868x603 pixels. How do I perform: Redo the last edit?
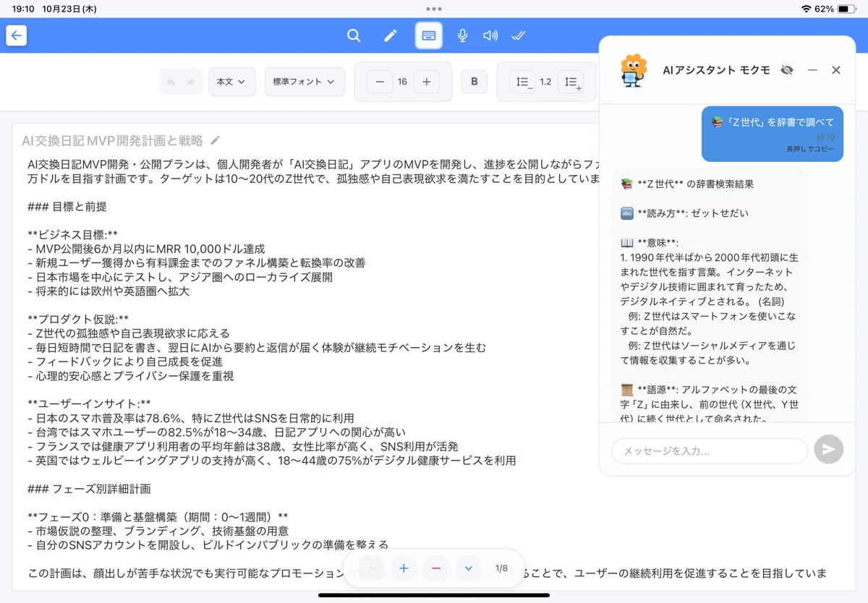click(191, 82)
